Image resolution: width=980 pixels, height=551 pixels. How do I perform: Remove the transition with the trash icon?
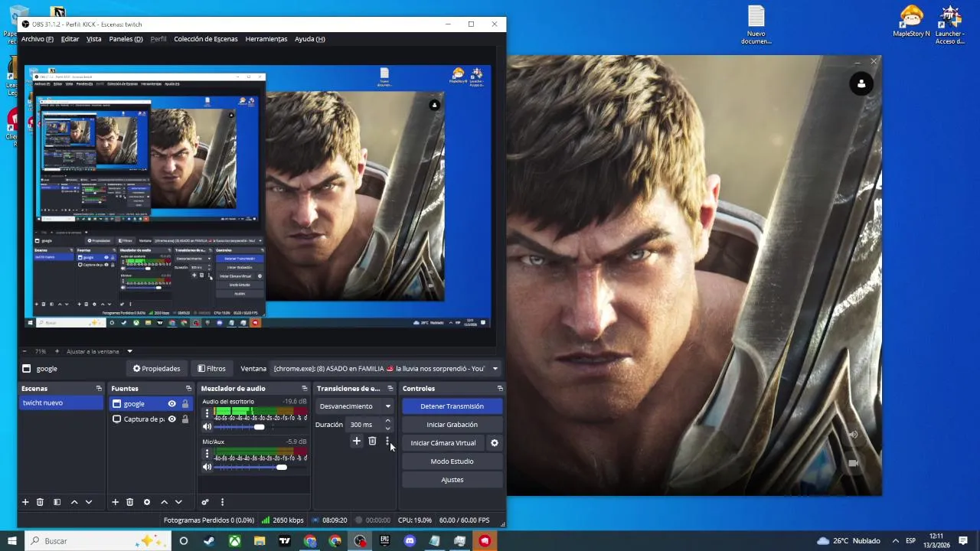pos(372,441)
